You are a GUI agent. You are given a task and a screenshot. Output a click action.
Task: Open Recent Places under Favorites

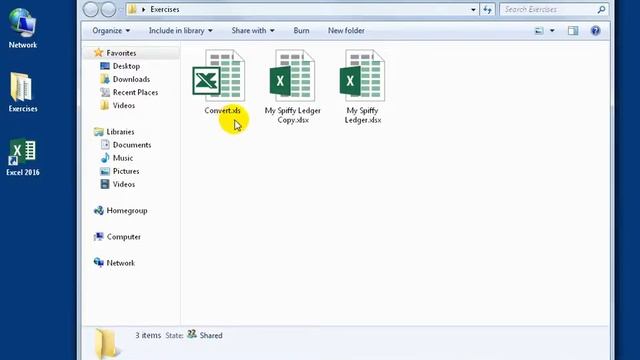[136, 92]
